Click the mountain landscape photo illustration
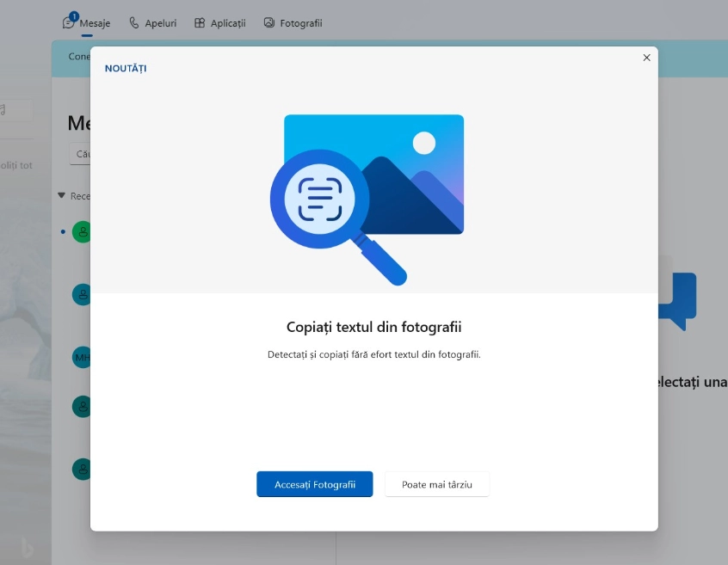 (x=413, y=172)
